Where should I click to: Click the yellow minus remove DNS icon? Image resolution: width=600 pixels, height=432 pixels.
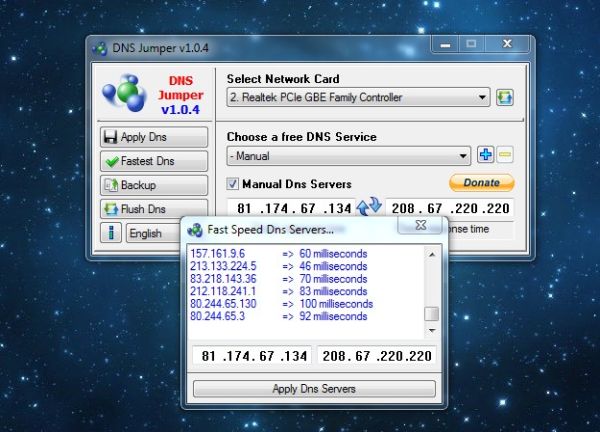505,155
